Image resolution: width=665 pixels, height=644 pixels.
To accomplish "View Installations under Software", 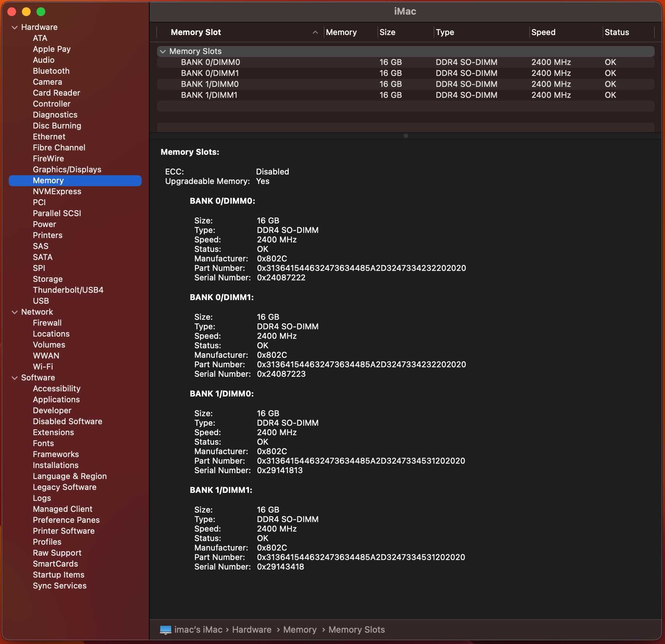I will point(55,465).
